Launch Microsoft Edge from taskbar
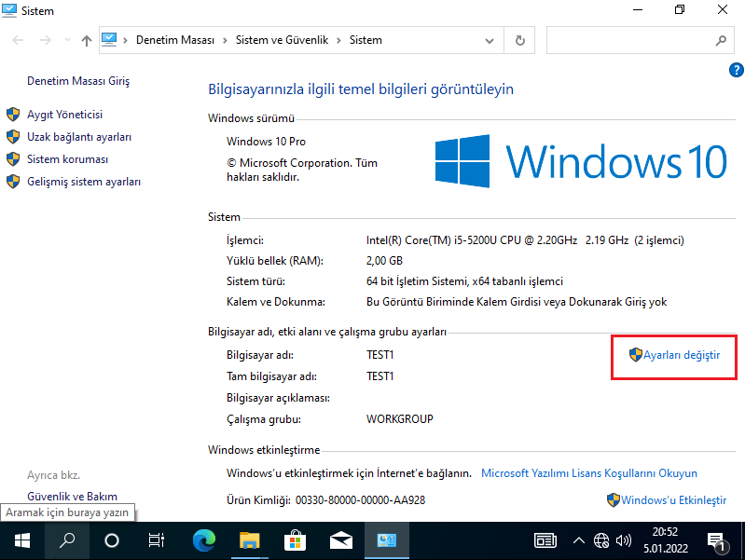This screenshot has height=560, width=745. click(x=204, y=540)
